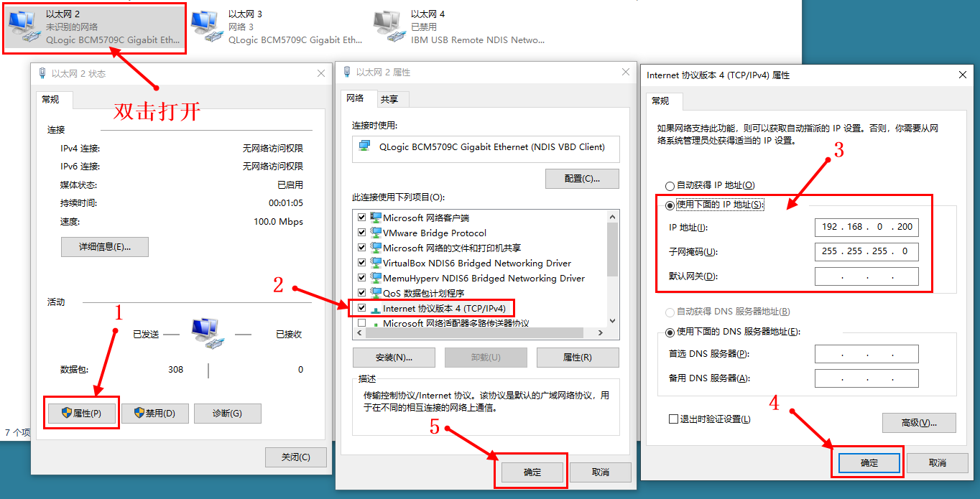
Task: Click the 属性(P) shield button
Action: 81,413
